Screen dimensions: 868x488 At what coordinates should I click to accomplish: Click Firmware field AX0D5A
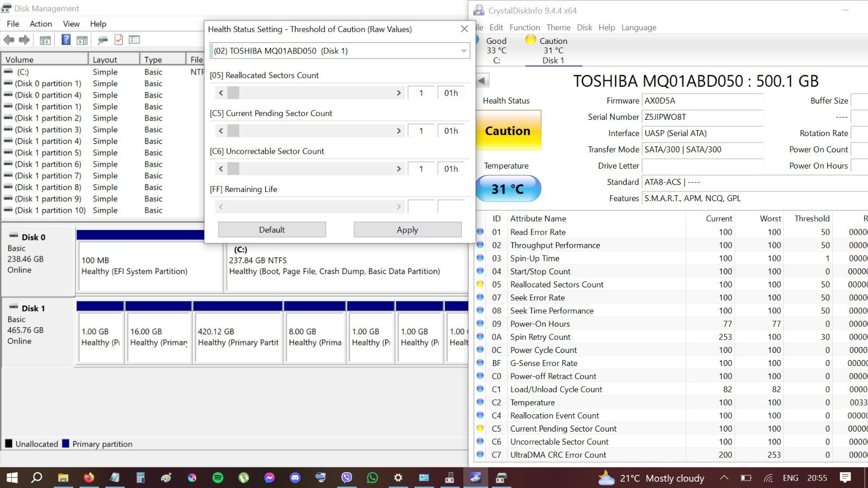click(703, 100)
